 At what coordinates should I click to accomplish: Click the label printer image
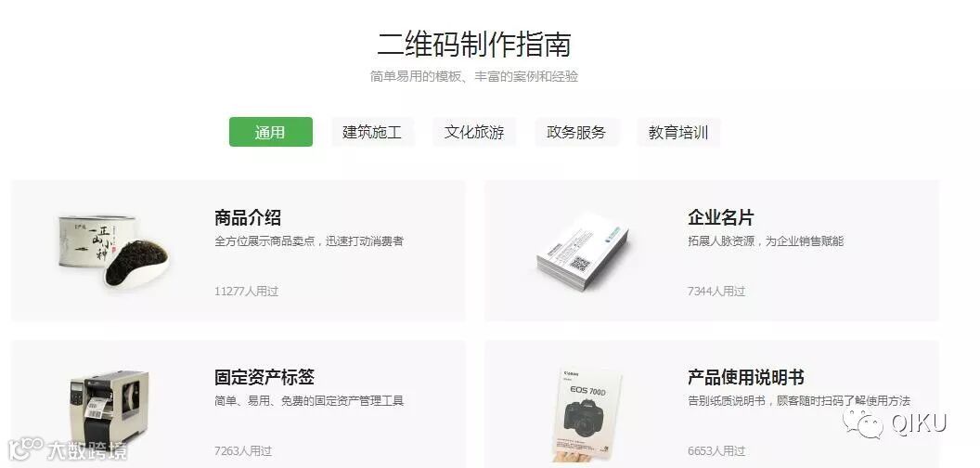pos(109,408)
